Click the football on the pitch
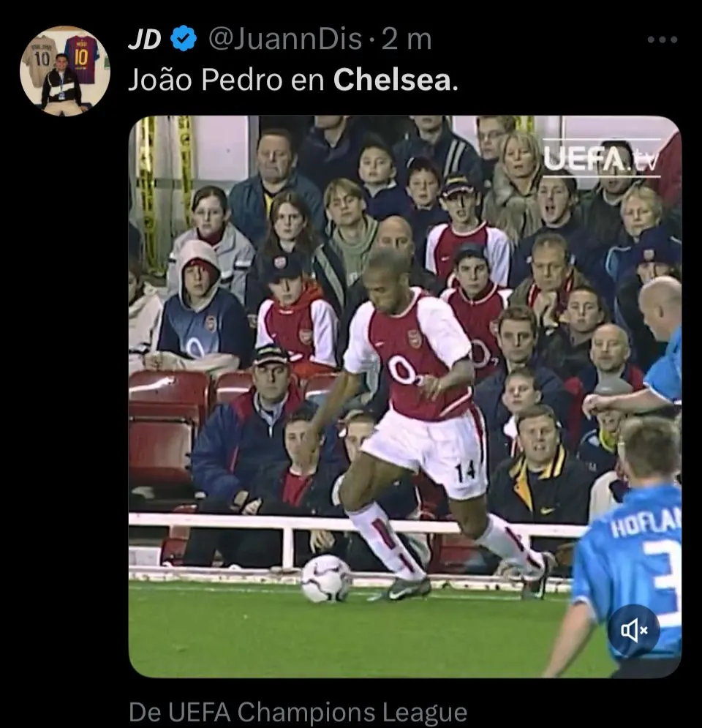This screenshot has height=728, width=702. tap(325, 579)
